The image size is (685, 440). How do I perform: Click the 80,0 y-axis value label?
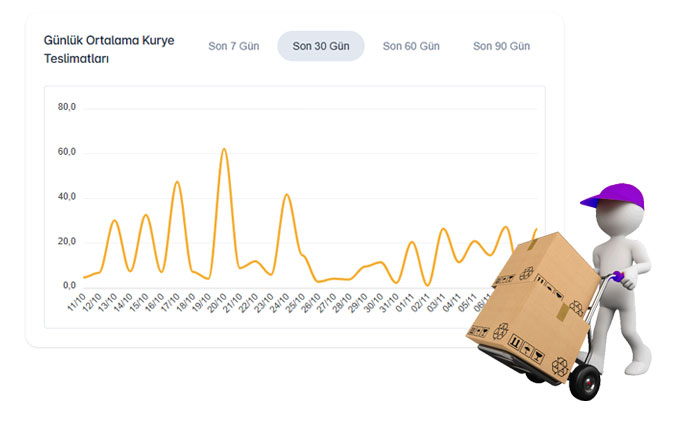67,107
